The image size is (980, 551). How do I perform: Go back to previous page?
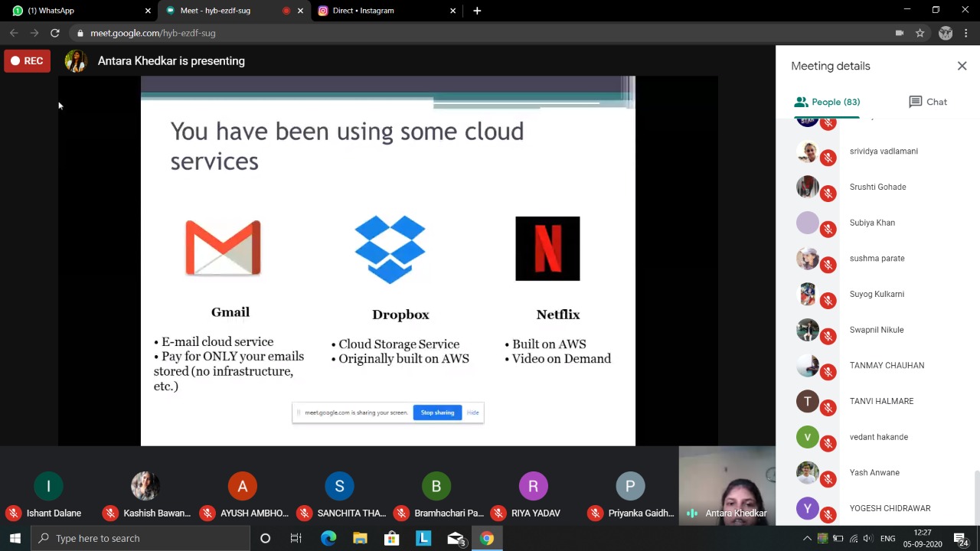click(x=14, y=33)
